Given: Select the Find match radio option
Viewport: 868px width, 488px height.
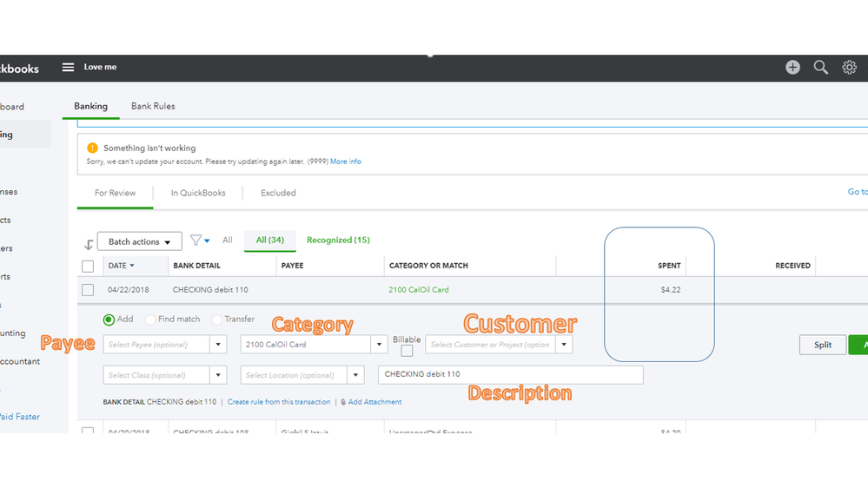Looking at the screenshot, I should click(150, 320).
